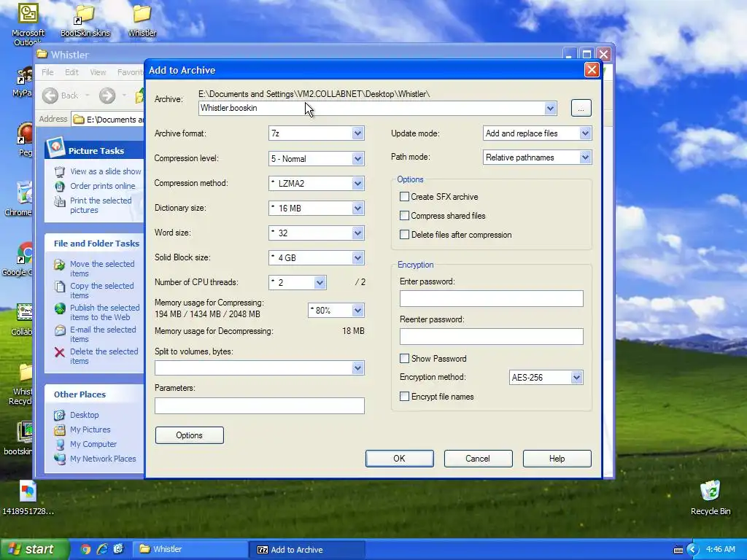Open Help for Add to Archive
This screenshot has height=560, width=747.
coord(557,459)
